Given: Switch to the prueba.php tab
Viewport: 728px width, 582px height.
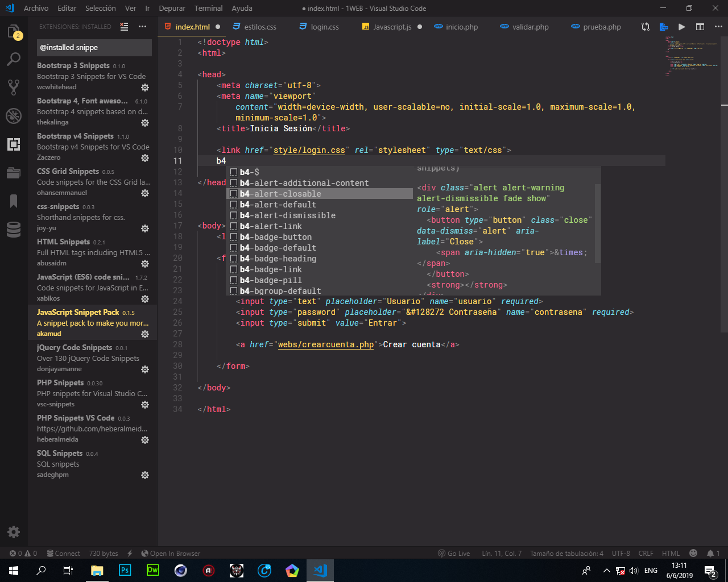Looking at the screenshot, I should pyautogui.click(x=601, y=27).
